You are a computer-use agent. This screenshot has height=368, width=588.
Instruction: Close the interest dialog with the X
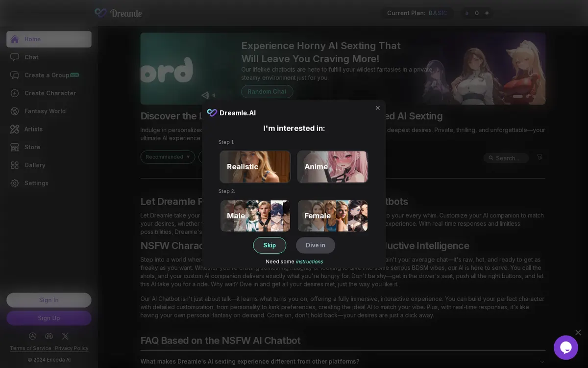click(377, 108)
